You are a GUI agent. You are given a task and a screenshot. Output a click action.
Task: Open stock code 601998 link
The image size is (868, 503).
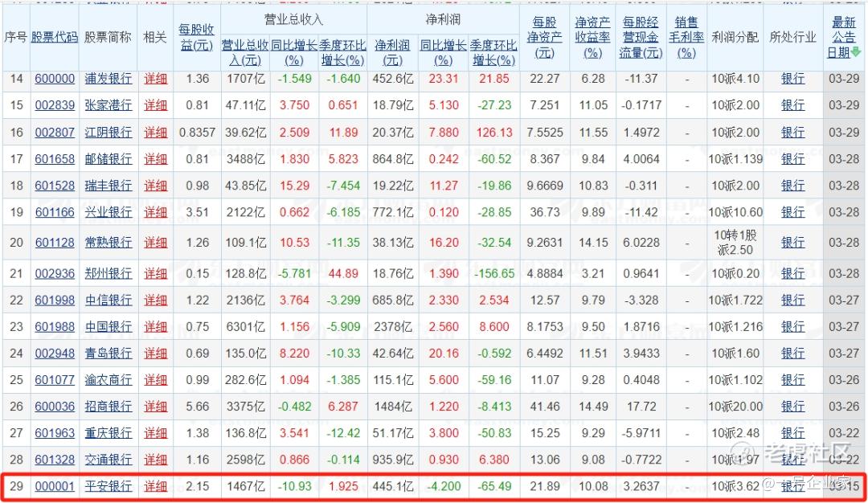55,300
